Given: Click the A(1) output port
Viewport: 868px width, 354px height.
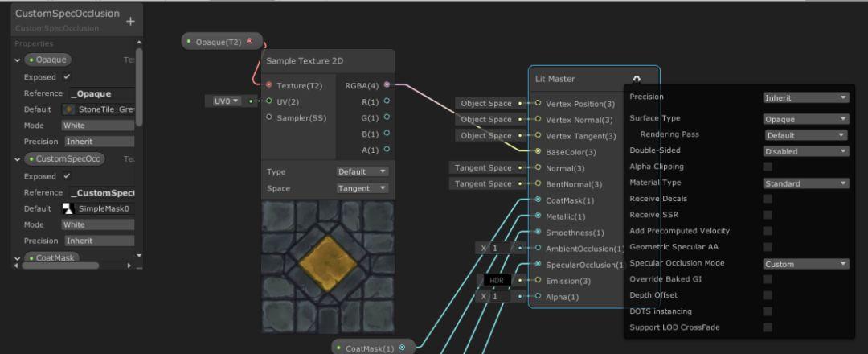Looking at the screenshot, I should (387, 149).
